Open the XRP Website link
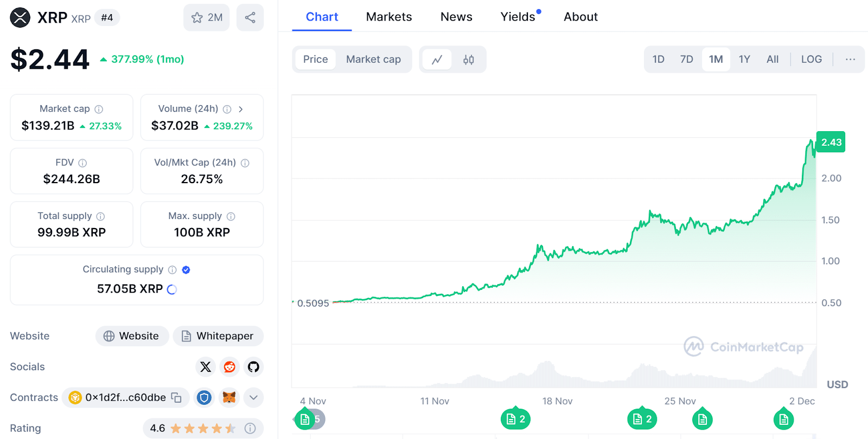The image size is (868, 439). pyautogui.click(x=132, y=336)
